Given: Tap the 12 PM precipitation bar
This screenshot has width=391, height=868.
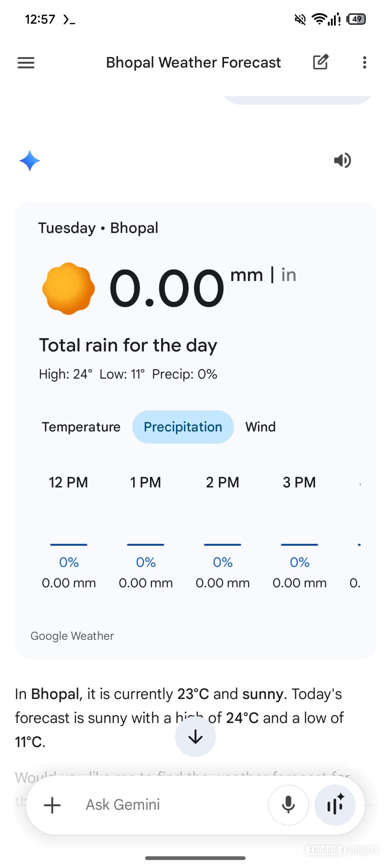Looking at the screenshot, I should click(69, 545).
